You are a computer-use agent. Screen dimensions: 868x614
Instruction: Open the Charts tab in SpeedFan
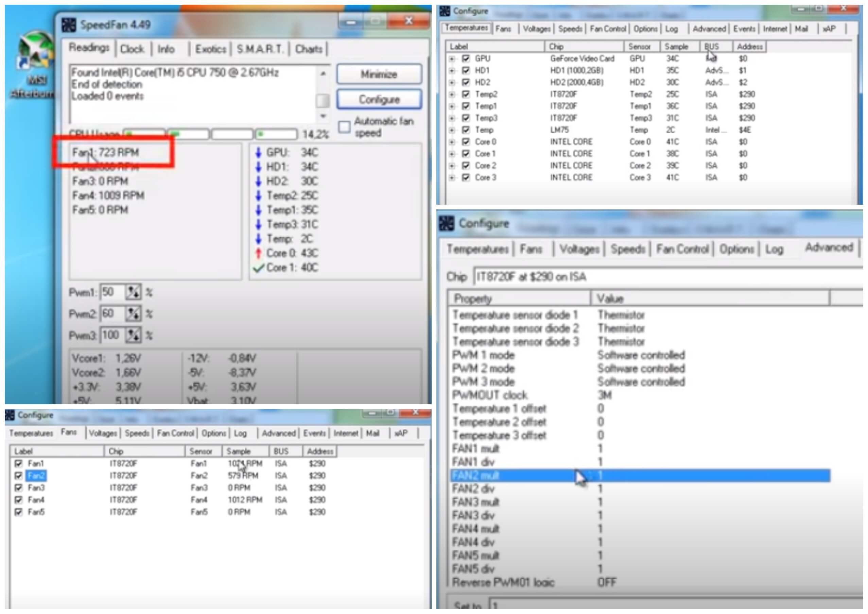pyautogui.click(x=309, y=49)
